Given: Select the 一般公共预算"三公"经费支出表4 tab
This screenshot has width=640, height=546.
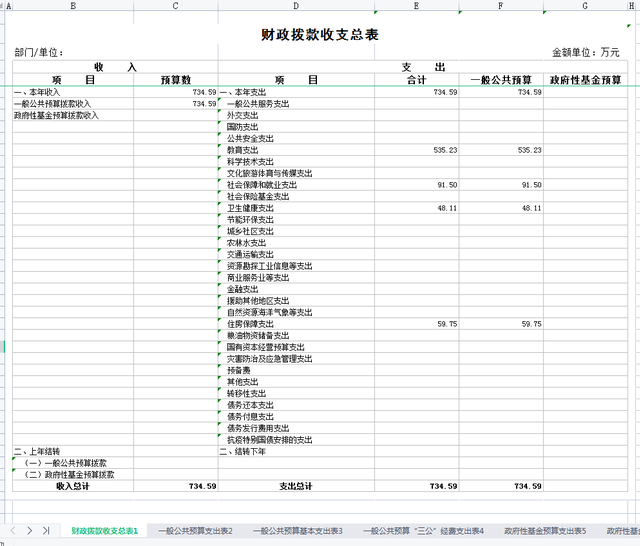Looking at the screenshot, I should point(423,530).
